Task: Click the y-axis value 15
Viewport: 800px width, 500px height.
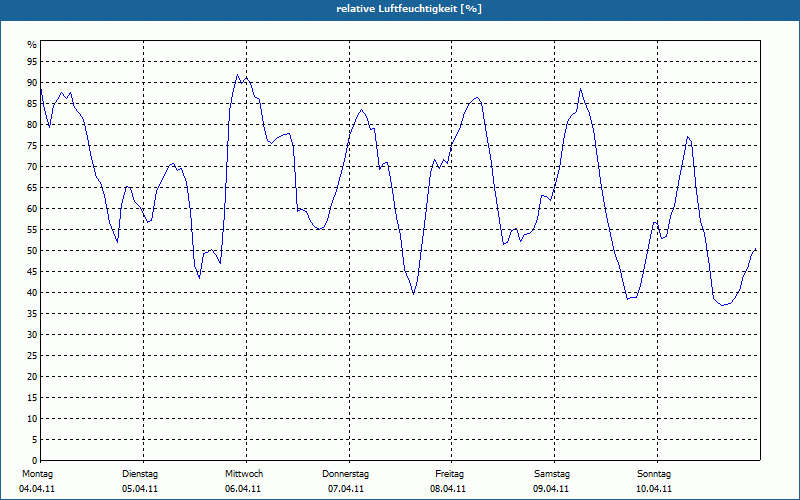Action: coord(32,397)
